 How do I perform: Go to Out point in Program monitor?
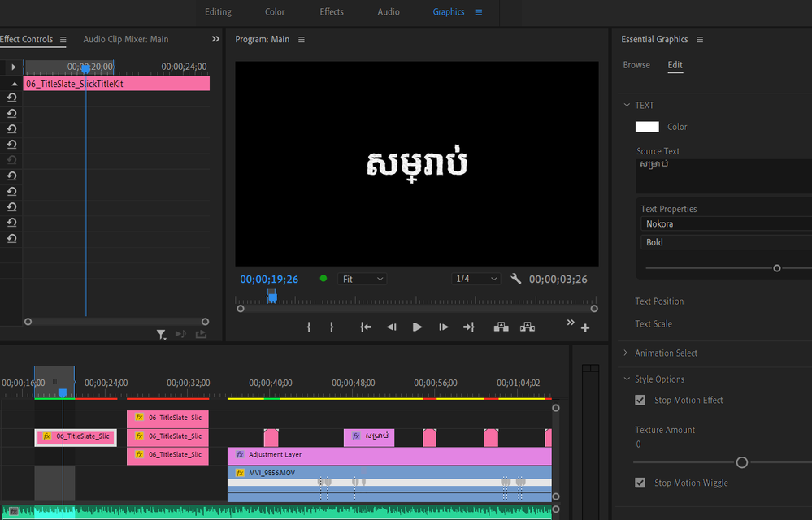click(469, 327)
